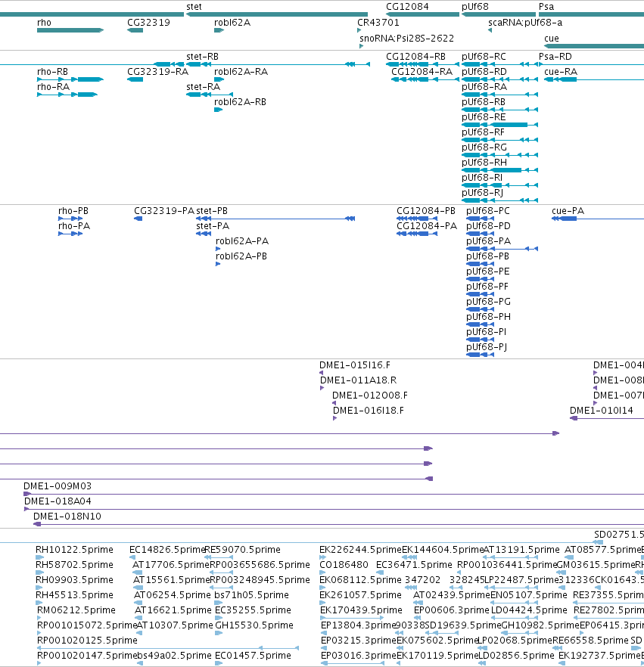The width and height of the screenshot is (644, 667).
Task: Open EST RH10122.5prime
Action: tap(39, 557)
